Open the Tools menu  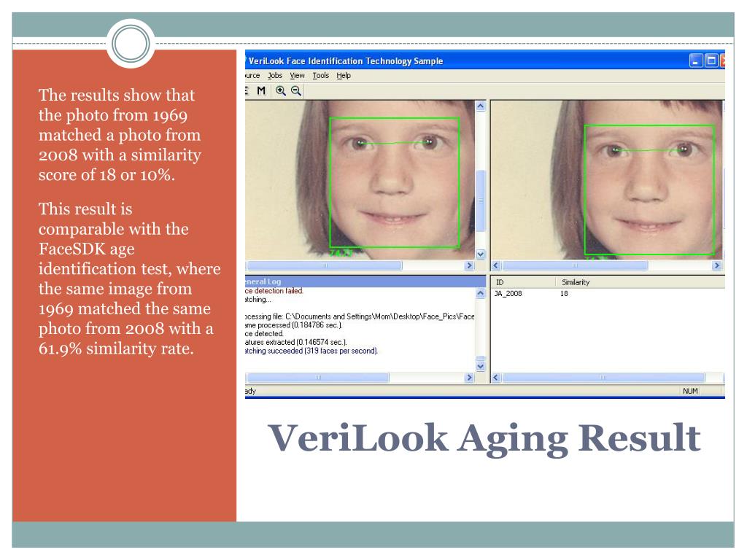coord(321,75)
